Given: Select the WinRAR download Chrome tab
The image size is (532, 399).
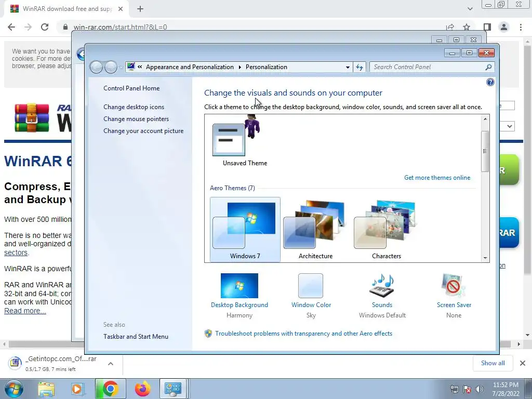Looking at the screenshot, I should pyautogui.click(x=66, y=9).
